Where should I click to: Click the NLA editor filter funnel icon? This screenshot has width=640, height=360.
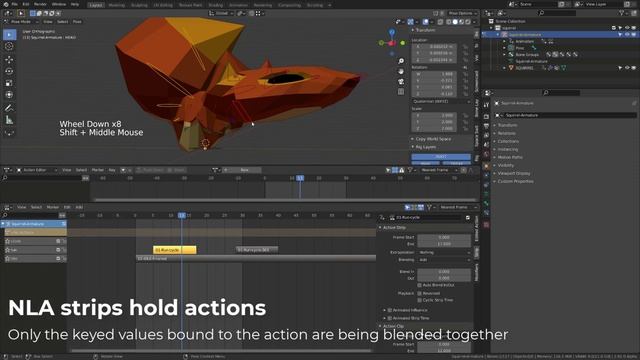pos(429,207)
